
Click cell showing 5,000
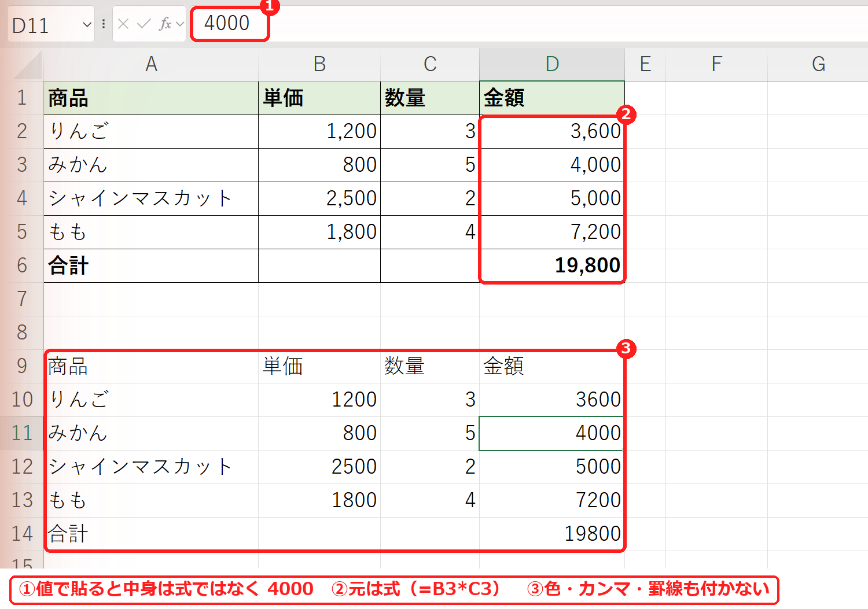(552, 198)
